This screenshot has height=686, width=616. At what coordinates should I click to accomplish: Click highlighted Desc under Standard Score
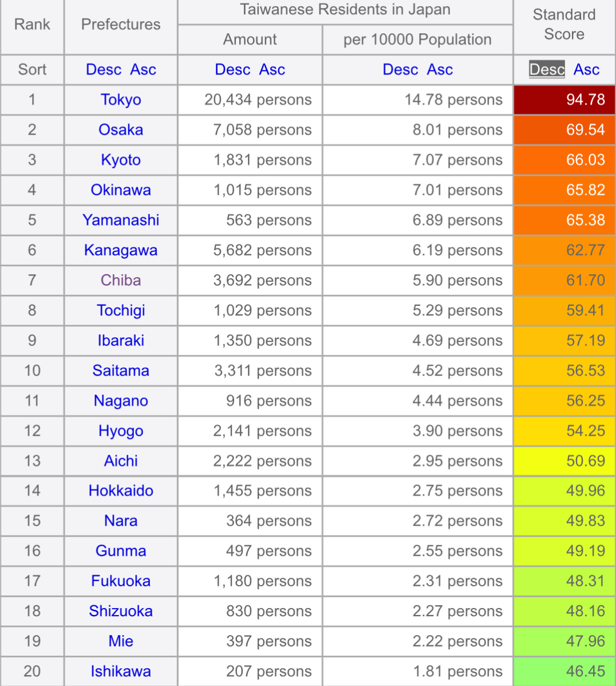point(547,69)
